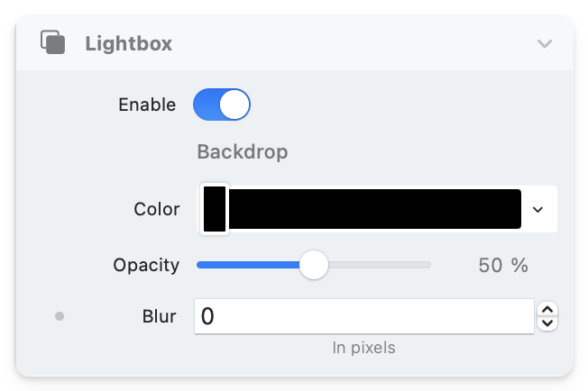Collapse the Lightbox section chevron
The height and width of the screenshot is (391, 588).
tap(544, 43)
